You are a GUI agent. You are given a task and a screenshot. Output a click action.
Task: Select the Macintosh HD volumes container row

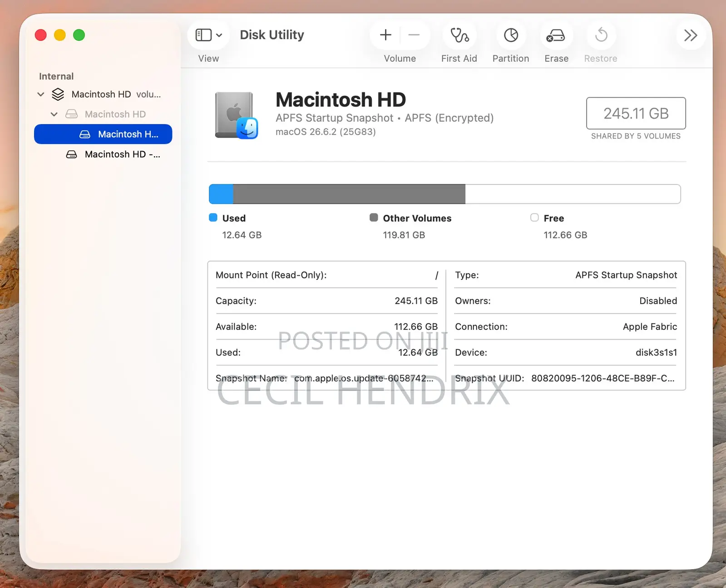(103, 94)
